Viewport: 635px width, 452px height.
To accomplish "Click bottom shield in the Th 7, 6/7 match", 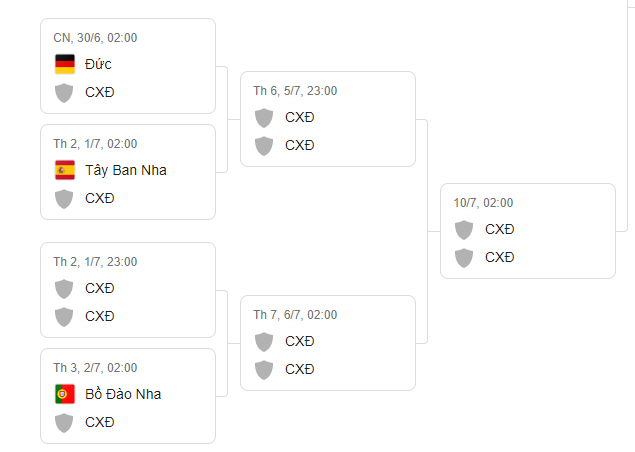I will pos(264,370).
